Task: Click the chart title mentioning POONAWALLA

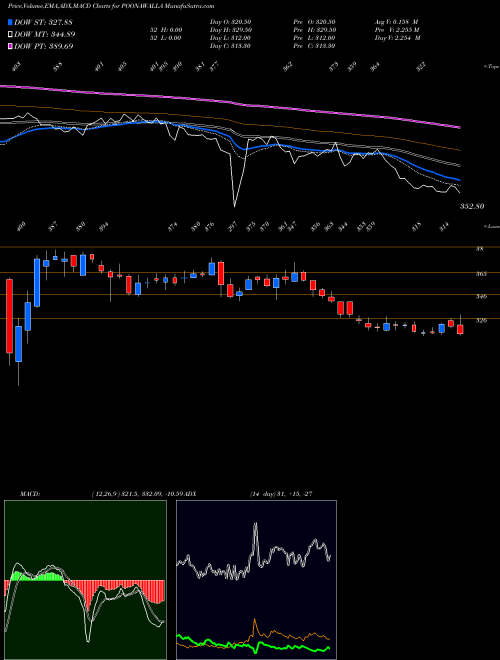Action: tap(111, 6)
